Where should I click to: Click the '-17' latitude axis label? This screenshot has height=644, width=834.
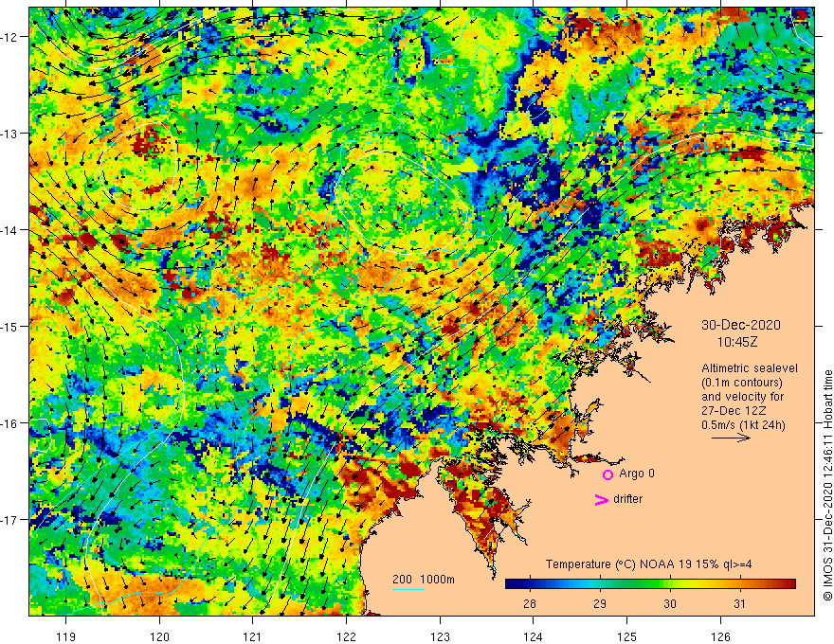10,520
